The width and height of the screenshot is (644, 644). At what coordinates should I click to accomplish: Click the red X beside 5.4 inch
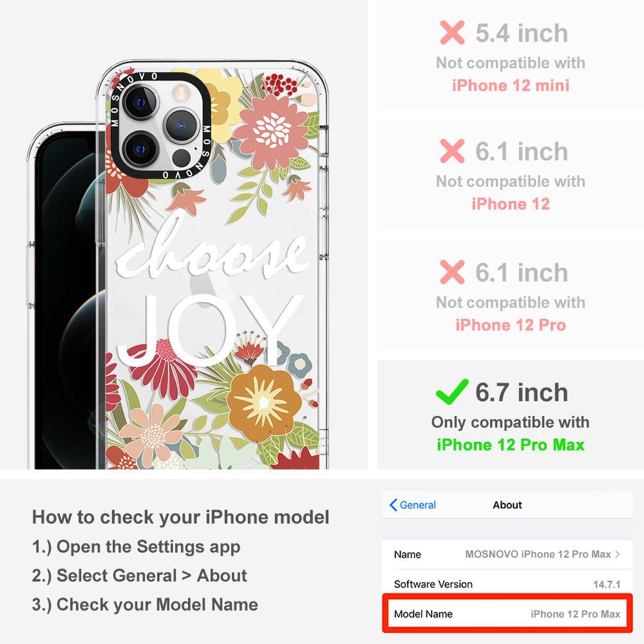pyautogui.click(x=452, y=32)
